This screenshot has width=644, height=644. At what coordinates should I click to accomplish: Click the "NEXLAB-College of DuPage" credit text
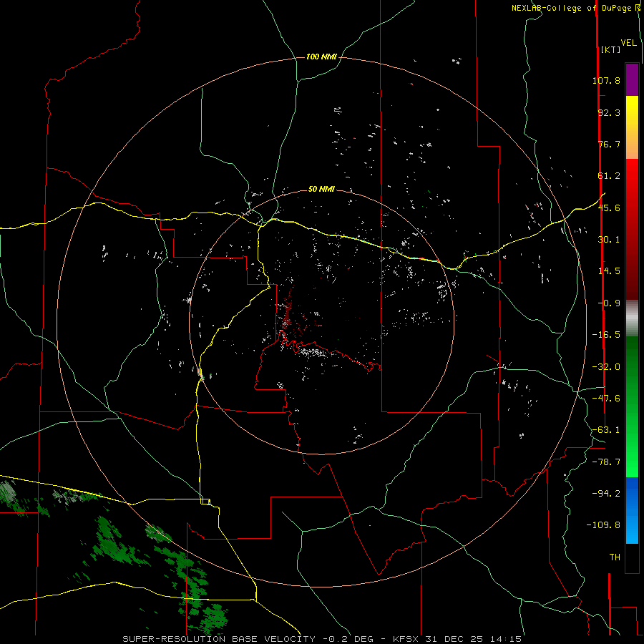[x=571, y=8]
